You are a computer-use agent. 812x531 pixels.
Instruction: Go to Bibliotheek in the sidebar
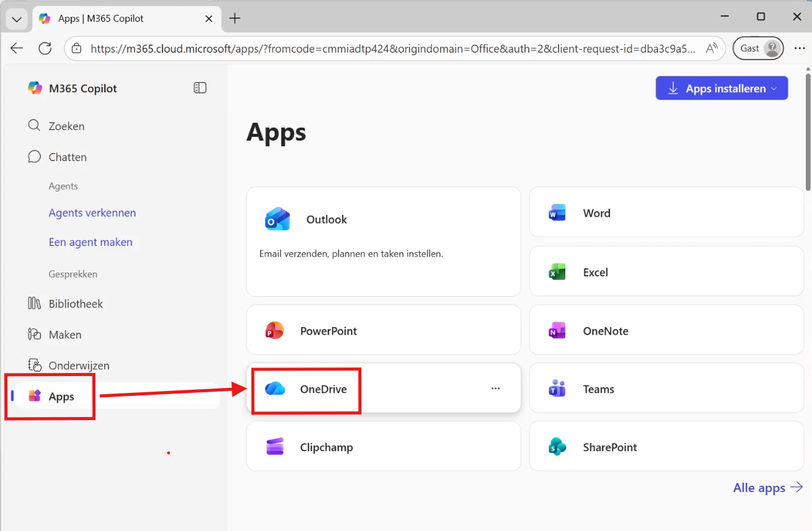tap(76, 304)
